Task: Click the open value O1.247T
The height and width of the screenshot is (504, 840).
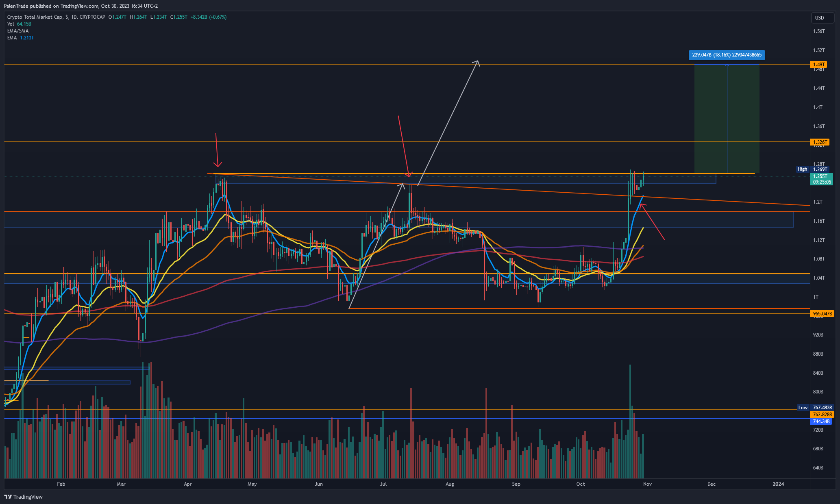Action: click(x=118, y=17)
